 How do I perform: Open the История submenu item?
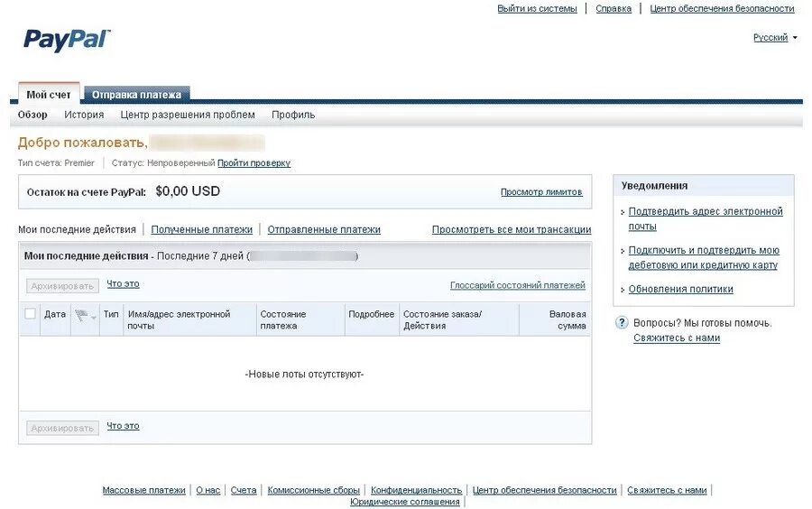coord(84,115)
